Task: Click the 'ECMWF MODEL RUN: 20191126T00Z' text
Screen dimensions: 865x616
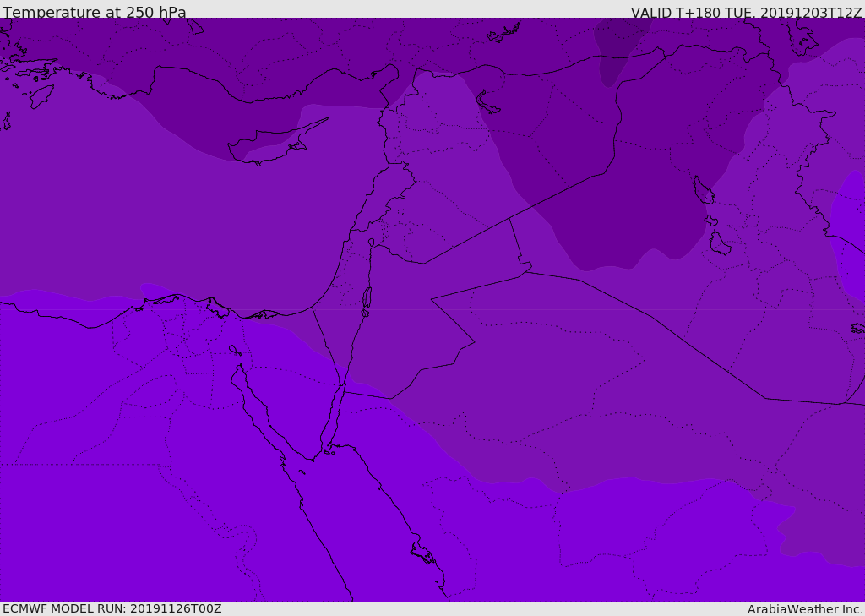Action: pos(112,608)
